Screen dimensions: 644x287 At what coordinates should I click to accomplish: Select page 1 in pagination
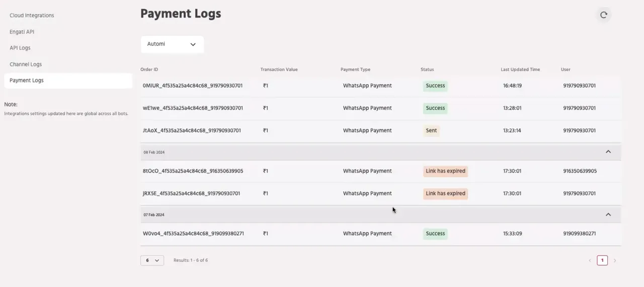[602, 260]
